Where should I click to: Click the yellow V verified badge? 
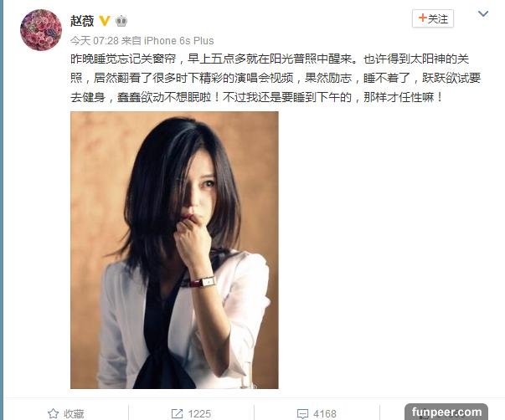coord(105,21)
